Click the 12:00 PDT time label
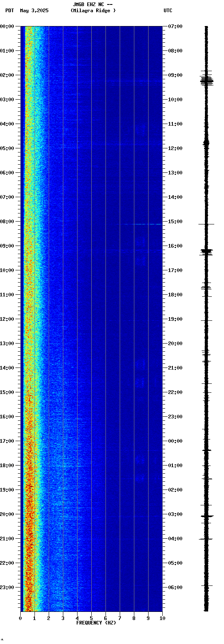Screen dimensions: 224x644 pyautogui.click(x=7, y=319)
